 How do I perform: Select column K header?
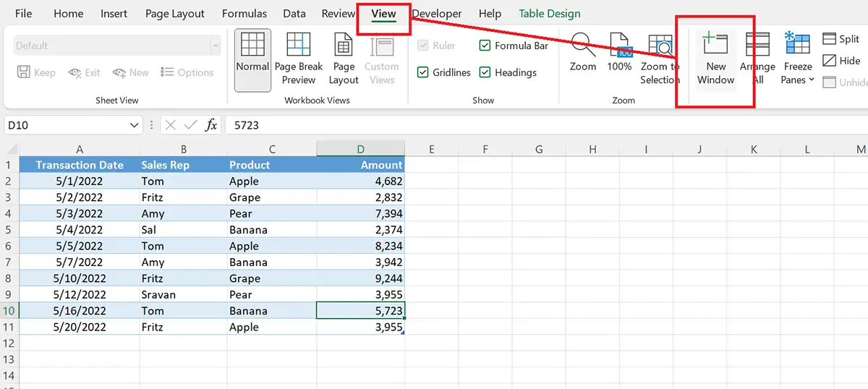coord(754,149)
